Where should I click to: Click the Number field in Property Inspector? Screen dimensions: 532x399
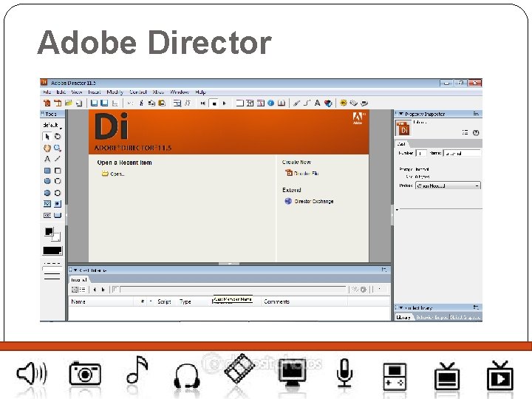tap(420, 154)
